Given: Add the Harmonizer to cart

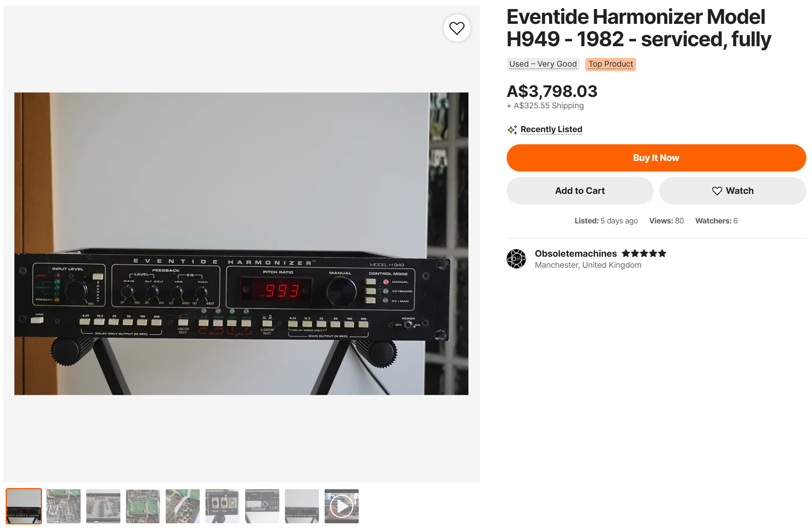Looking at the screenshot, I should coord(580,191).
